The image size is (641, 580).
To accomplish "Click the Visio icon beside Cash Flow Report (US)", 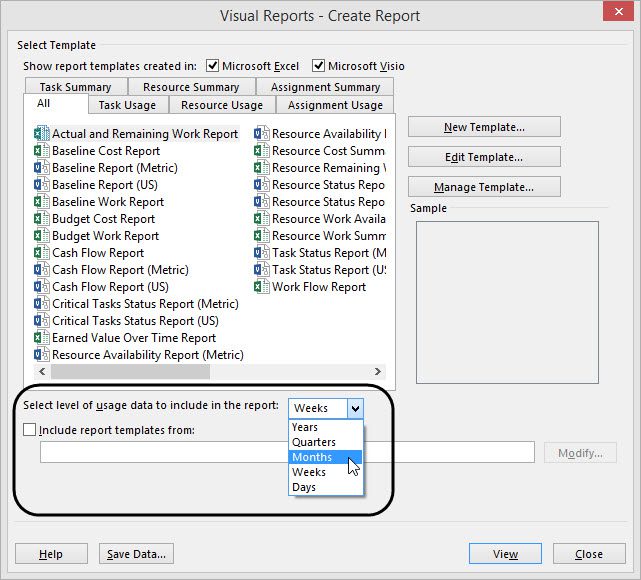I will click(42, 287).
